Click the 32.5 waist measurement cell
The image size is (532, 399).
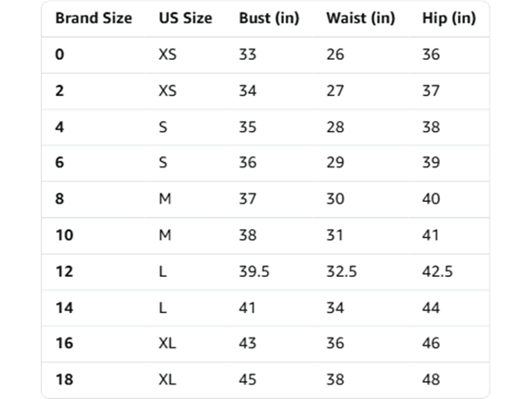[x=342, y=271]
